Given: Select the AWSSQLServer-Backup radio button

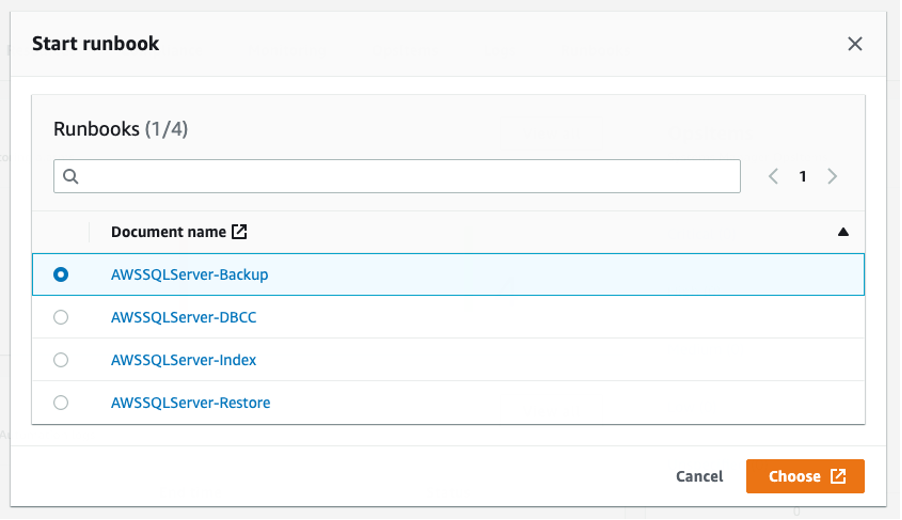Looking at the screenshot, I should pos(60,274).
